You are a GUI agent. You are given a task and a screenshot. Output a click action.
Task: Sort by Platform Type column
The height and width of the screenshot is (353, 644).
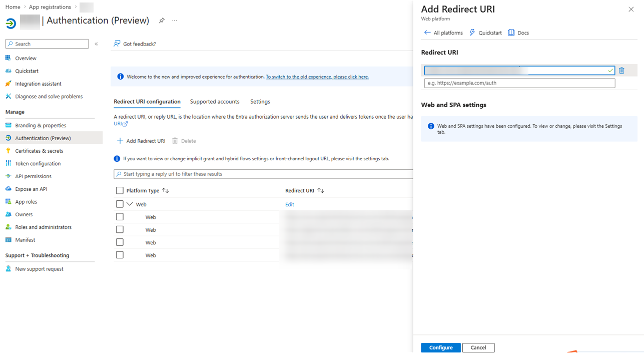148,191
